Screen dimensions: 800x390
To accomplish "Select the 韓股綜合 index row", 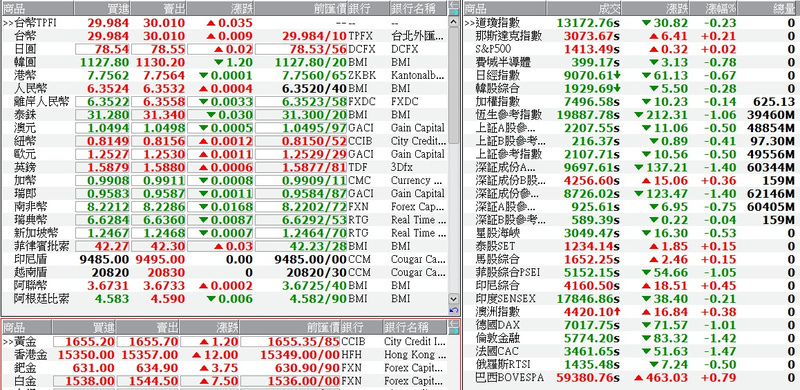I will (x=632, y=88).
